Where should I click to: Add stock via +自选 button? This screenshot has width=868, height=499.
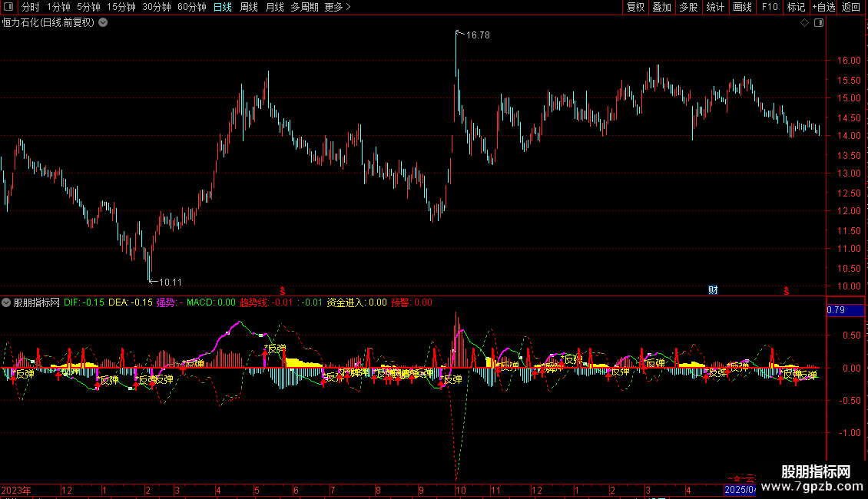click(x=823, y=7)
